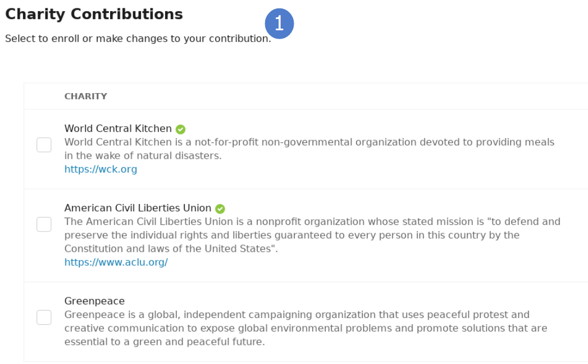Click the Greenpeace charity name
The height and width of the screenshot is (364, 588).
coord(94,301)
